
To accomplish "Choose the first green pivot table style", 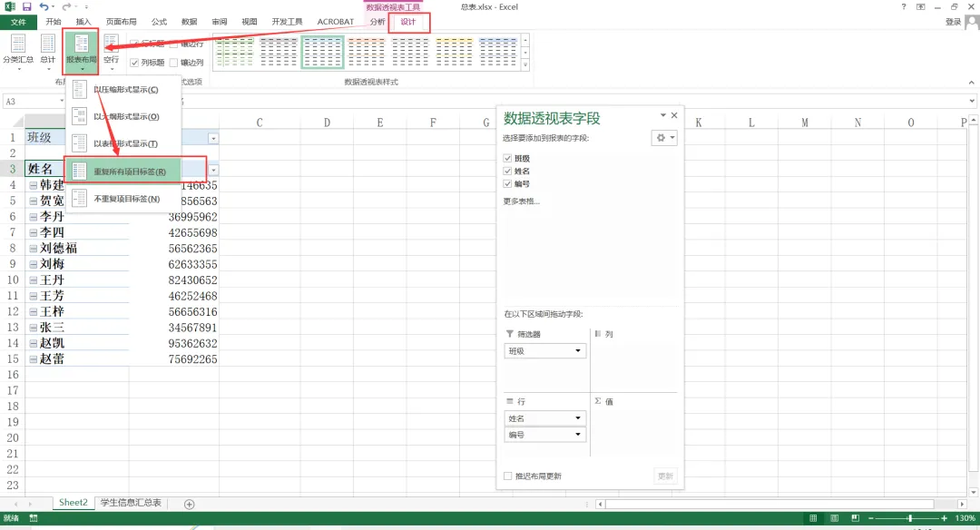I will tap(234, 52).
